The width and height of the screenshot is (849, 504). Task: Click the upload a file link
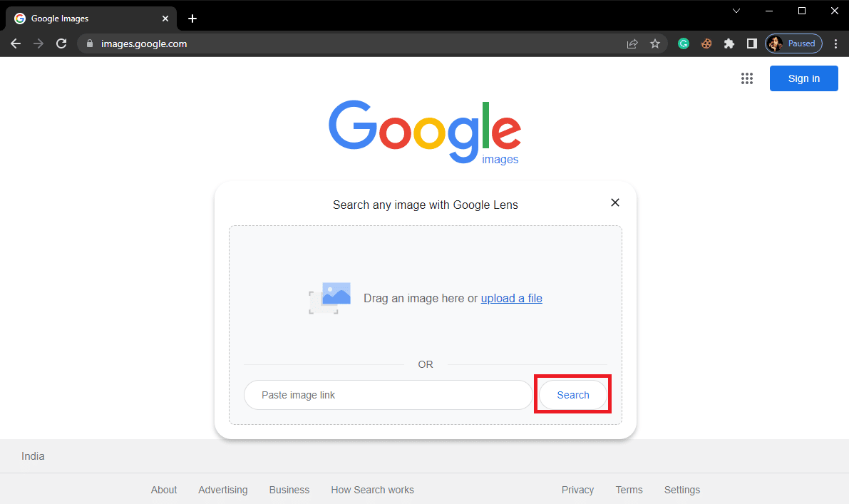[x=511, y=298]
